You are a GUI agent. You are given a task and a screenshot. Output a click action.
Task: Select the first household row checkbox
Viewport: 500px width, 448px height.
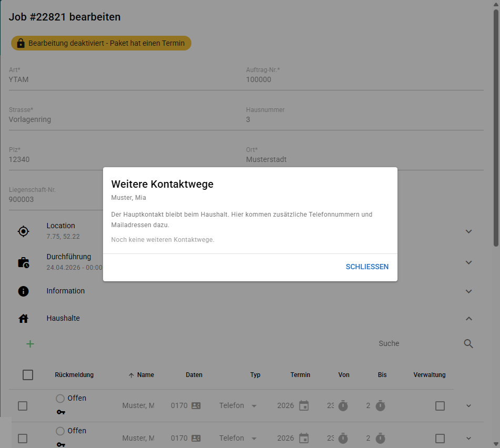(x=23, y=406)
